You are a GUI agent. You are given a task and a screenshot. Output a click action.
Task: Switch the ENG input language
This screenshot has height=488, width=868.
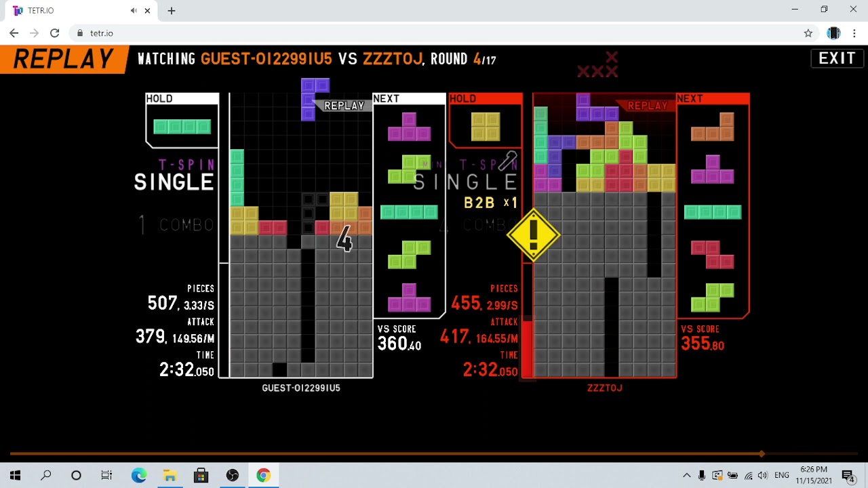[x=781, y=475]
